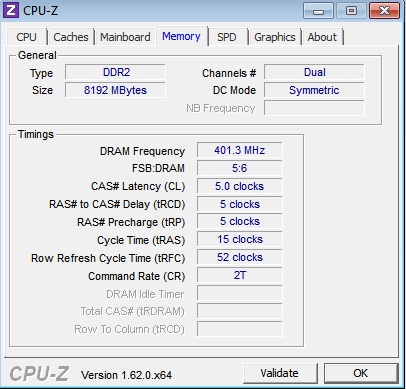Show the About tab
406x389 pixels.
pyautogui.click(x=322, y=37)
